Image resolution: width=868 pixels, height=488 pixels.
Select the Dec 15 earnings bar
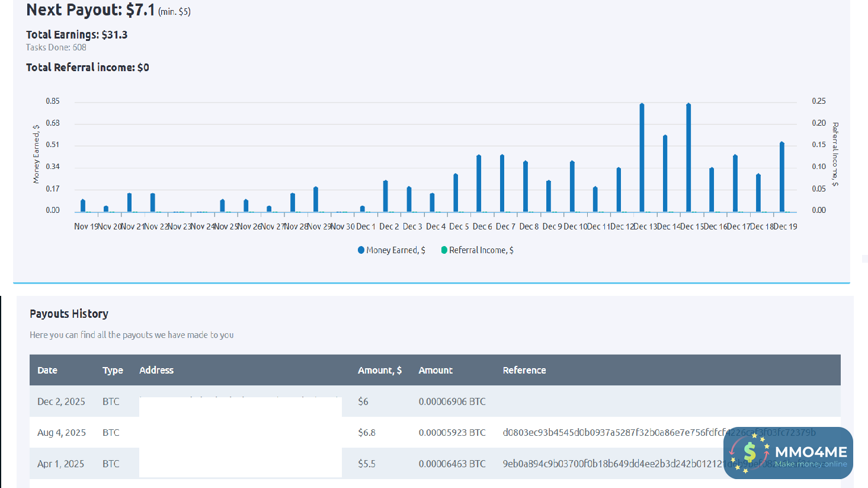click(688, 158)
